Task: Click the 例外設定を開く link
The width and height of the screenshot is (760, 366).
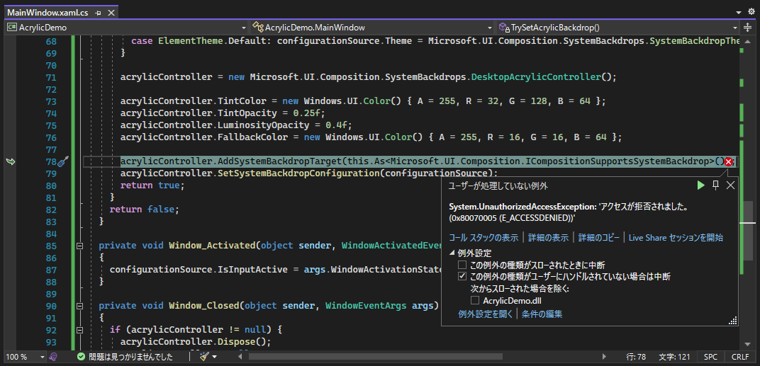Action: point(485,314)
